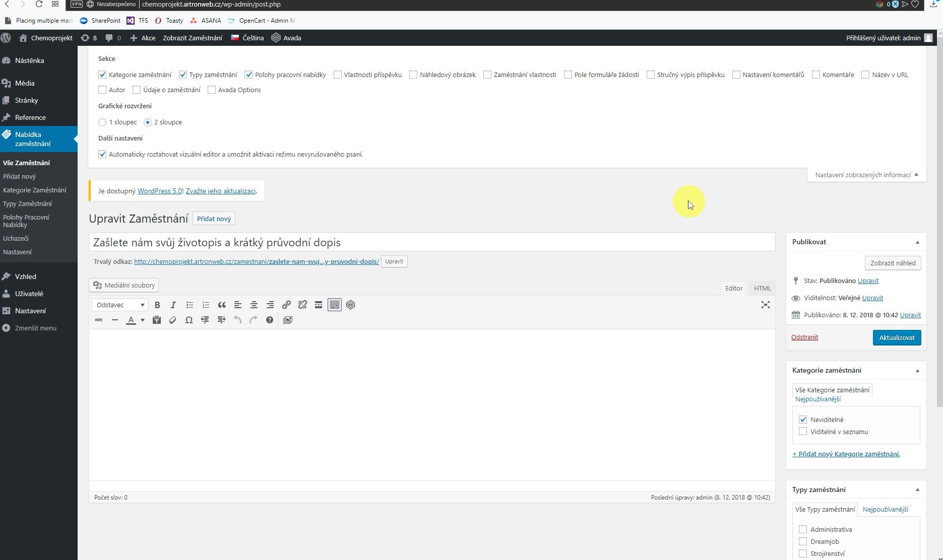
Task: Collapse Nastavení zobrazených informací panel
Action: click(866, 175)
